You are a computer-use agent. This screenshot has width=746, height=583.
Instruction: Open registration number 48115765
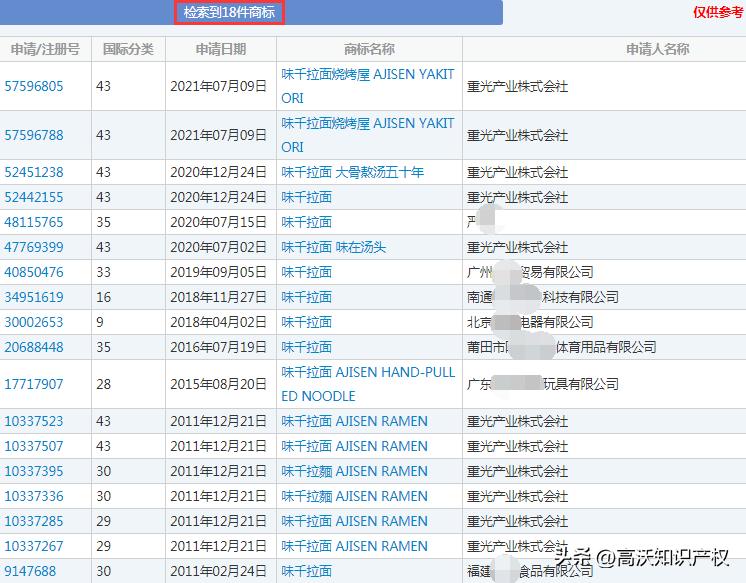point(34,222)
